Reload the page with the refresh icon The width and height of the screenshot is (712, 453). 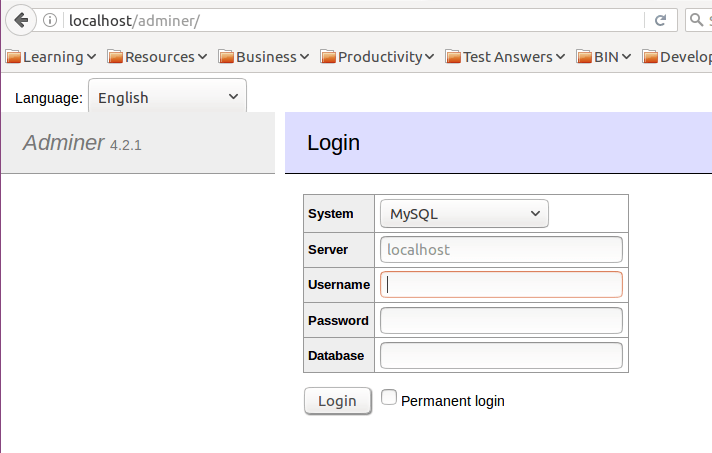pyautogui.click(x=661, y=20)
